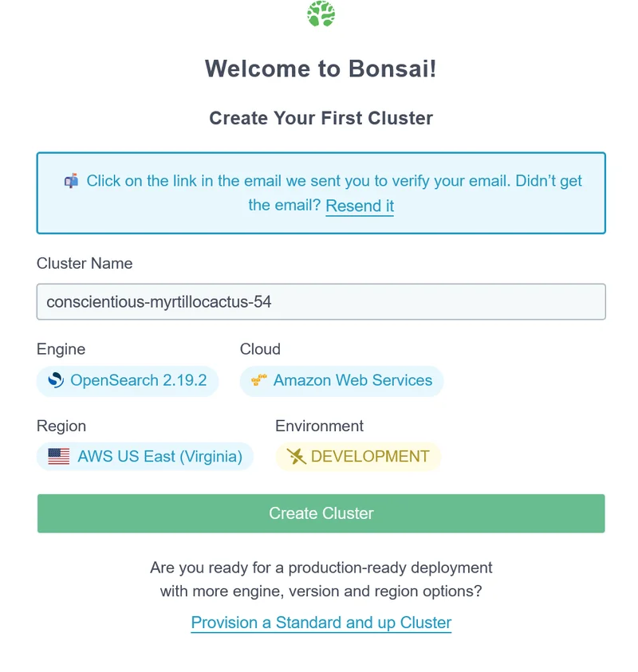638x672 pixels.
Task: Open Provision a Standard and up Cluster
Action: (321, 622)
